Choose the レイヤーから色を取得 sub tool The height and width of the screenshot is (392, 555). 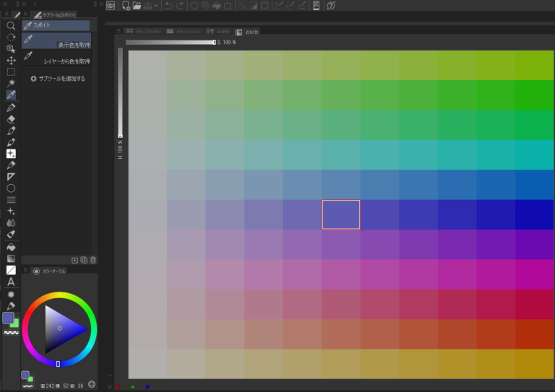tap(56, 59)
